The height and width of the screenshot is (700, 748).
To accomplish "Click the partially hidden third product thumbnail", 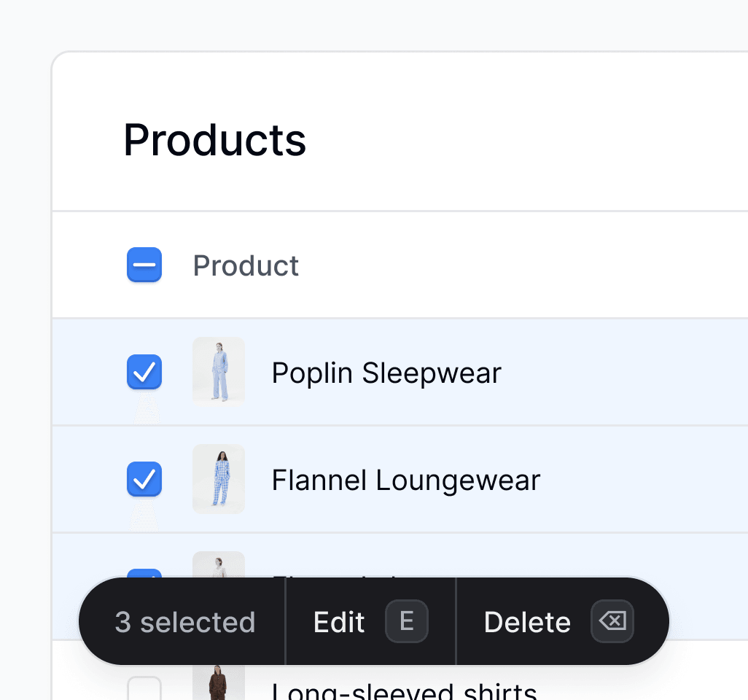I will (219, 564).
